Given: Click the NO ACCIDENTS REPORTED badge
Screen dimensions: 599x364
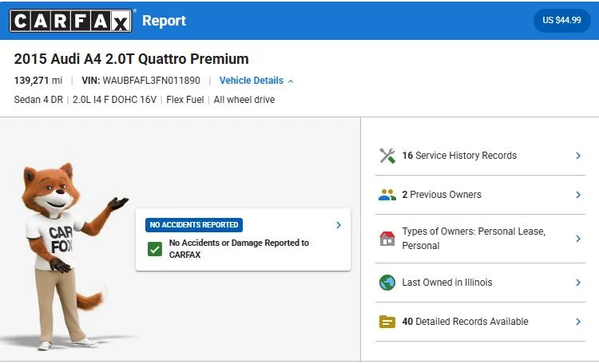Looking at the screenshot, I should click(x=194, y=225).
